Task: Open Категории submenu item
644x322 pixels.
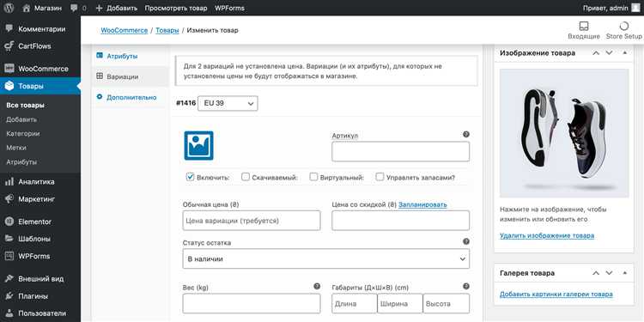Action: 22,133
